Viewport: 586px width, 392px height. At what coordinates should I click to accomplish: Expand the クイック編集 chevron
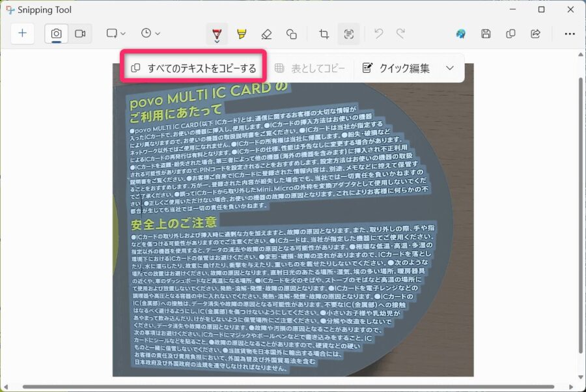(449, 67)
